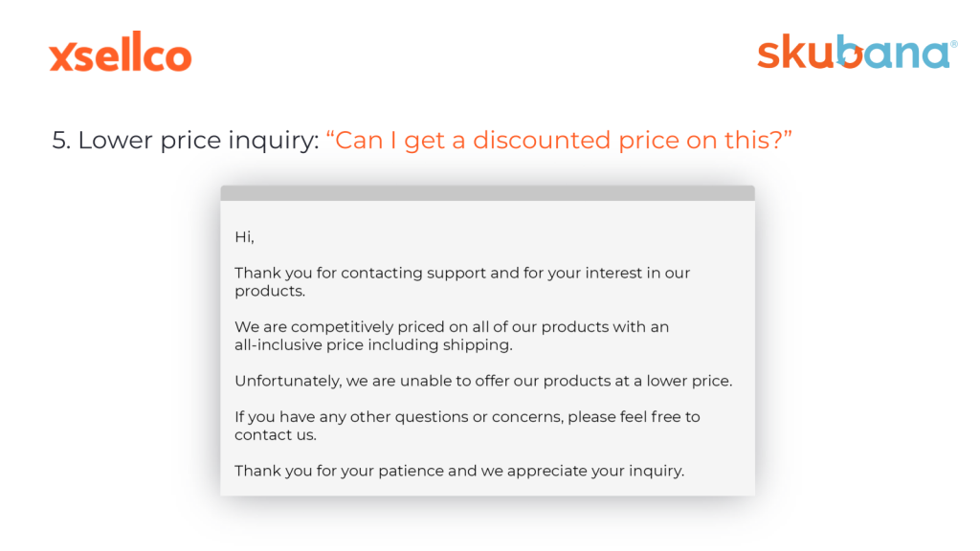Click the heading '5. Lower price inquiry:'
Screen dimensions: 980x551
(x=186, y=140)
